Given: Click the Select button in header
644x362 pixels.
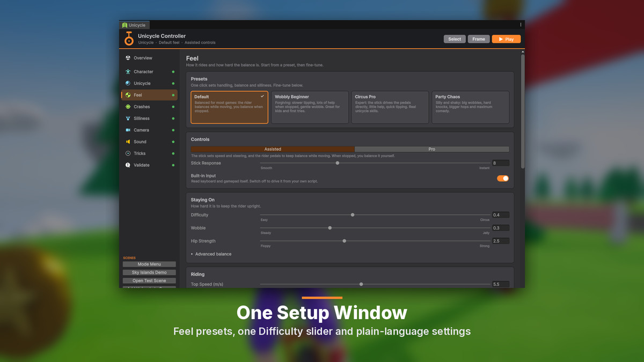Looking at the screenshot, I should click(455, 39).
